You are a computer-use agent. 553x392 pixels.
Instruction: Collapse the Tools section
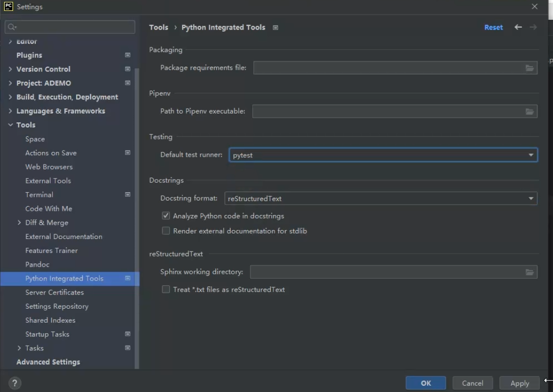pyautogui.click(x=10, y=125)
